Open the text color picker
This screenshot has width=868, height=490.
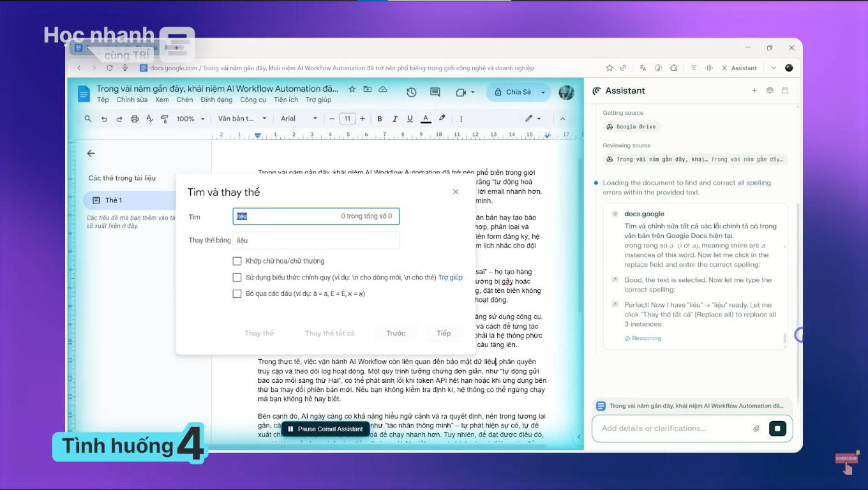click(x=425, y=119)
